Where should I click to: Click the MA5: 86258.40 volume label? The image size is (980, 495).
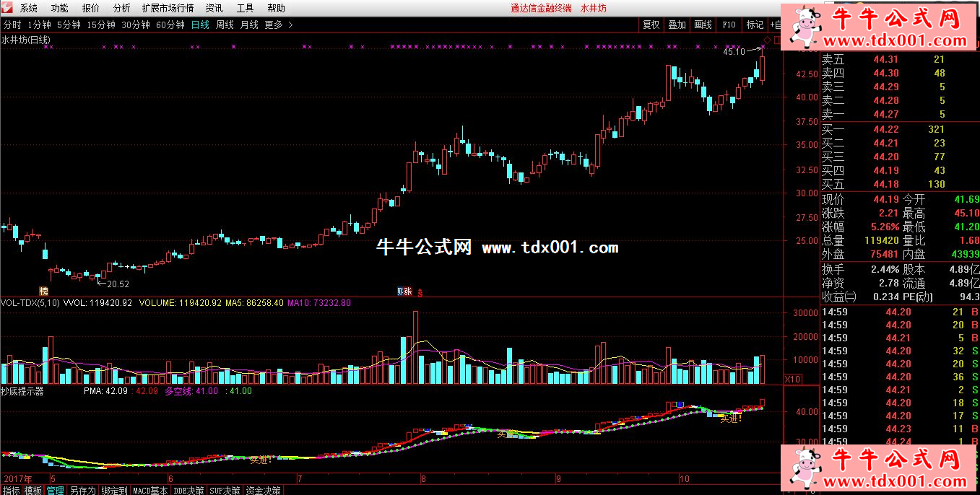tap(254, 303)
